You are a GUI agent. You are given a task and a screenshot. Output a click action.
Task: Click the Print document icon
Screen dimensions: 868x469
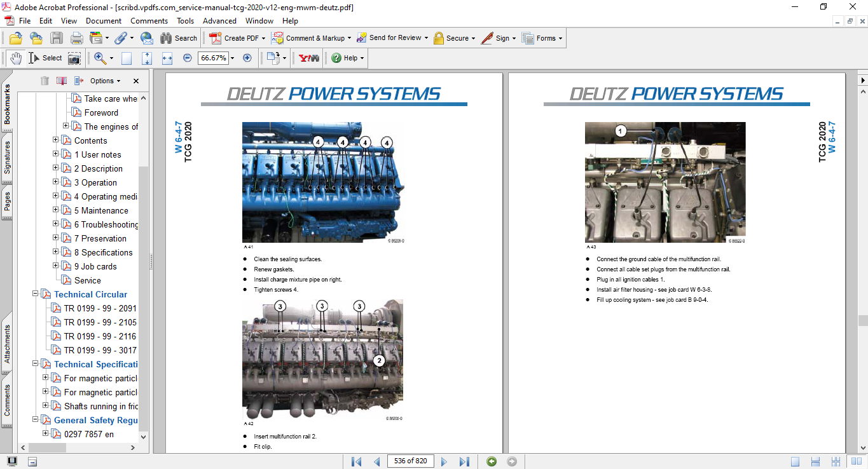coord(76,37)
